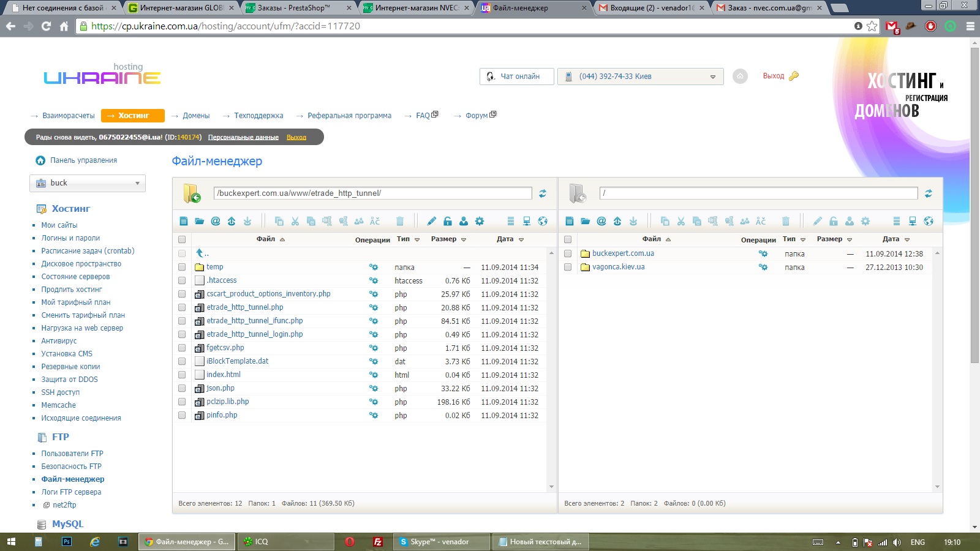The height and width of the screenshot is (551, 980).
Task: Open Мои сайты sidebar link
Action: pos(59,225)
